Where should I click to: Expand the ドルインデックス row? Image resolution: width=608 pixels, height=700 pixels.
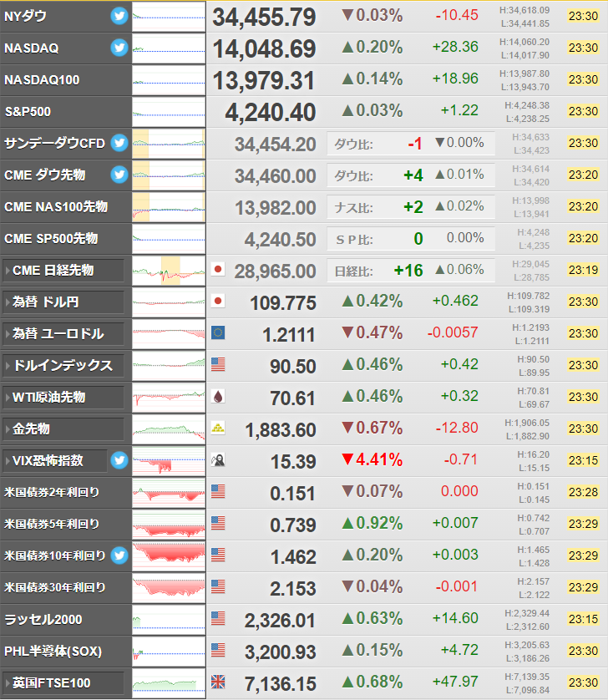tap(63, 366)
